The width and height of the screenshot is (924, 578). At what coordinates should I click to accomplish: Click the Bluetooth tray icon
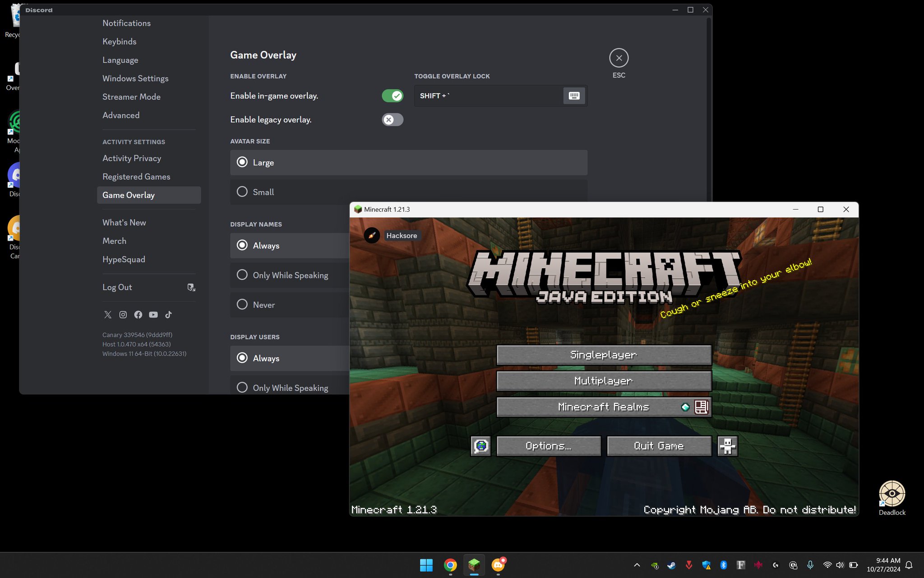tap(724, 565)
